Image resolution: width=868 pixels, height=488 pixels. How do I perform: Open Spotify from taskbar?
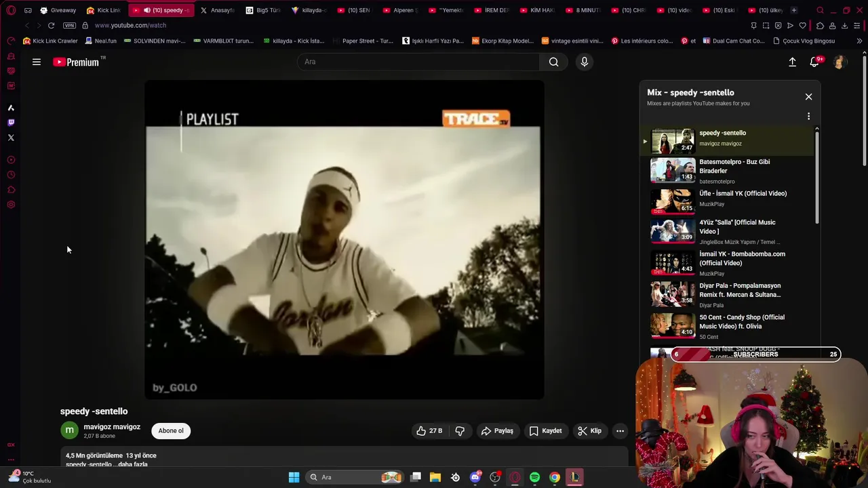tap(534, 477)
